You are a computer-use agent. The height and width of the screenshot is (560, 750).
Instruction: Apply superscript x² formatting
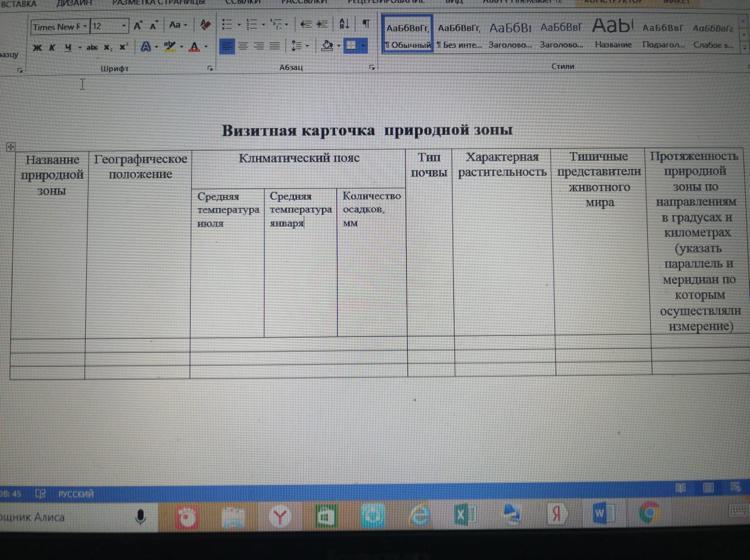coord(123,47)
